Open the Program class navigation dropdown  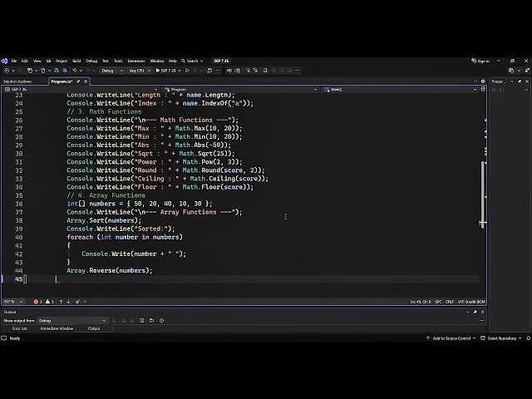click(240, 89)
